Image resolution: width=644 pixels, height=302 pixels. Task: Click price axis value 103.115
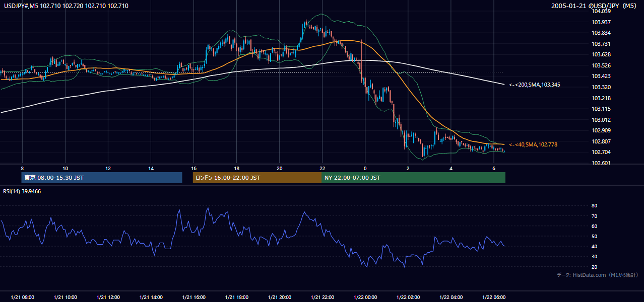601,109
